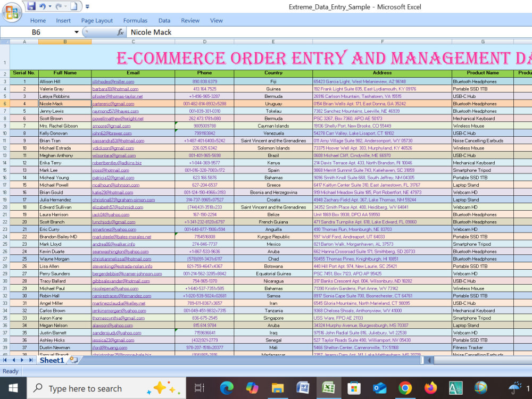
Task: Open File Explorer from the taskbar
Action: [x=278, y=388]
